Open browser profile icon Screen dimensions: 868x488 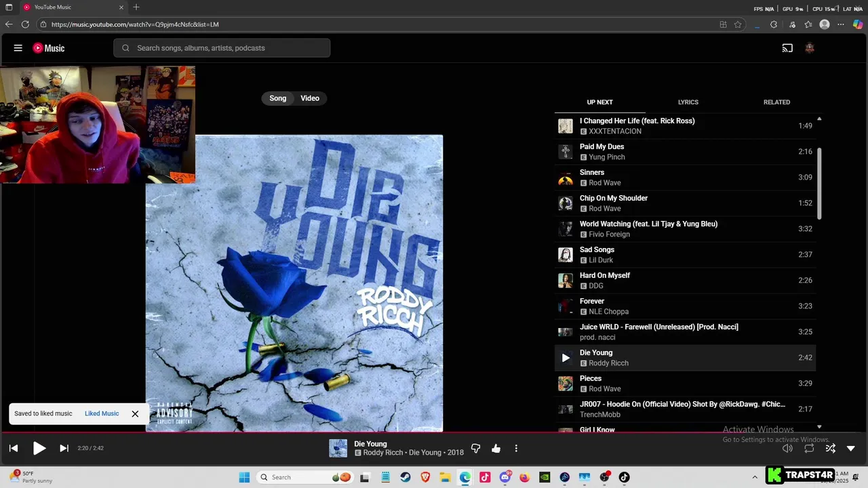click(825, 24)
